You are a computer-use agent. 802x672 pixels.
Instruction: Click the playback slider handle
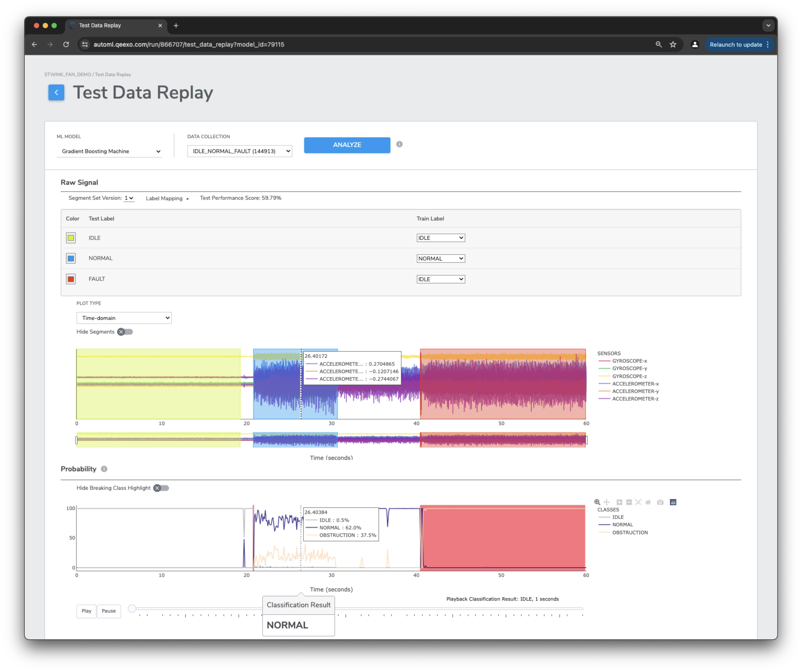pos(132,609)
